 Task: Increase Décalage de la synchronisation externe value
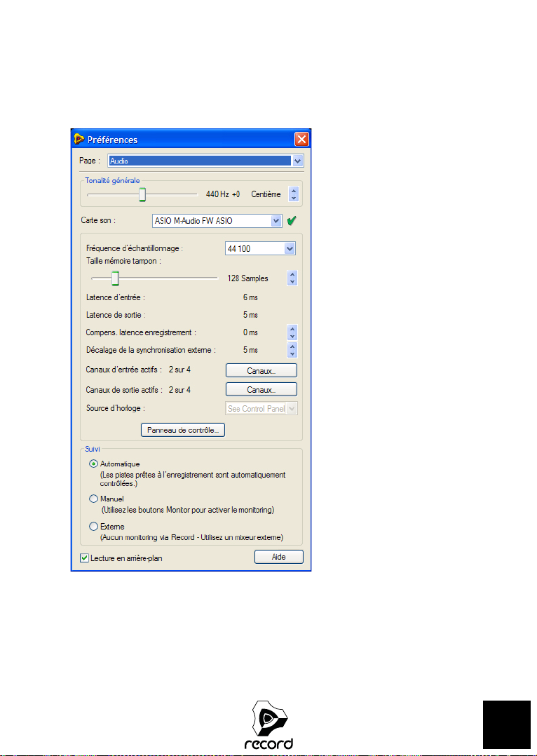pos(292,346)
